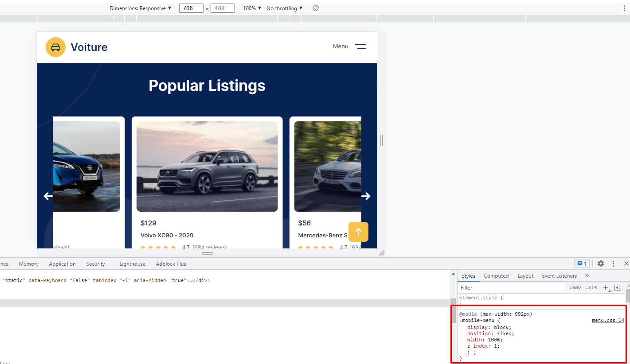630x364 pixels.
Task: Select the Layout tab
Action: 525,276
